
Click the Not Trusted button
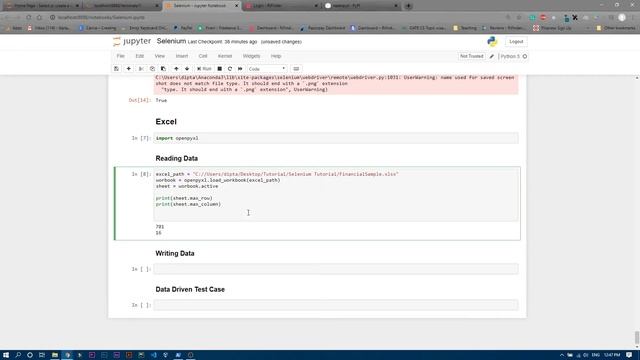(x=471, y=56)
